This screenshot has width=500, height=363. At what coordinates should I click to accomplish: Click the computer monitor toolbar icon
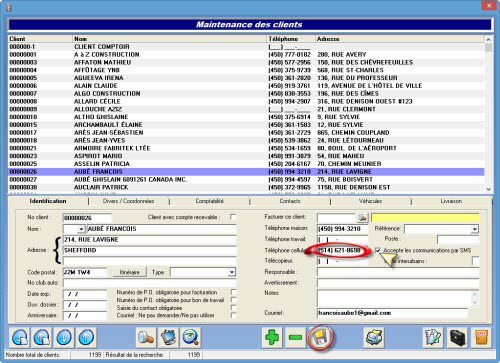pyautogui.click(x=169, y=337)
